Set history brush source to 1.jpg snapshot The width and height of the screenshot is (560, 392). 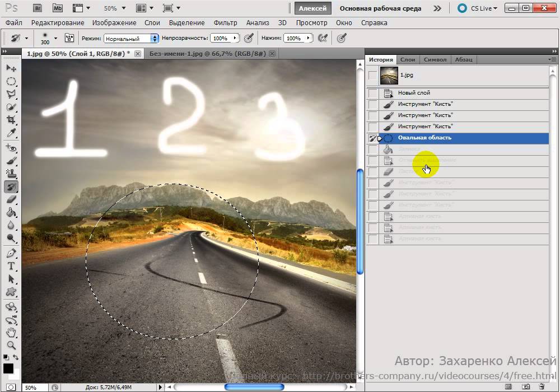372,76
